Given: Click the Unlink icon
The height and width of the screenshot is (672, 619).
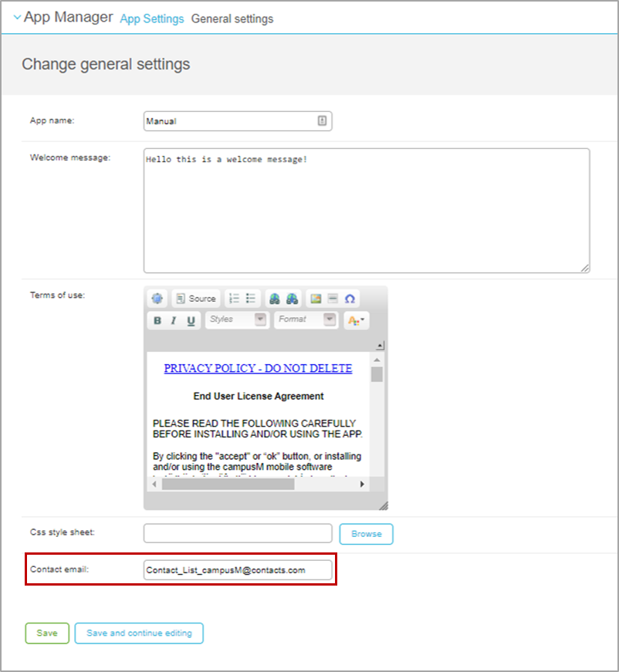Looking at the screenshot, I should [293, 299].
